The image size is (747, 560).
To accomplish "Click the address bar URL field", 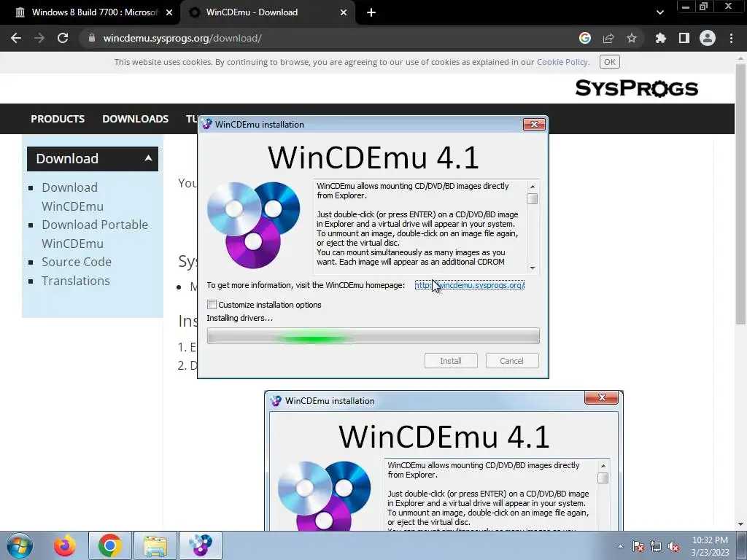I will pos(329,38).
